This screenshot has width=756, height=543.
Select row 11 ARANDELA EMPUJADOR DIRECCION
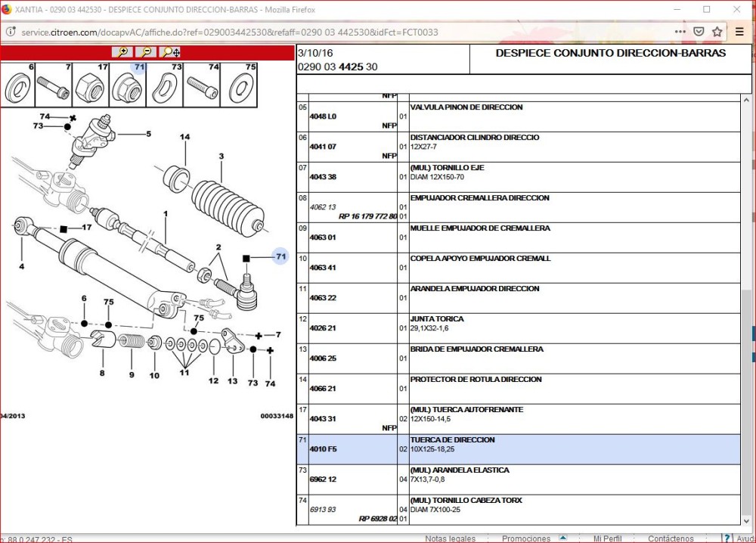point(519,298)
